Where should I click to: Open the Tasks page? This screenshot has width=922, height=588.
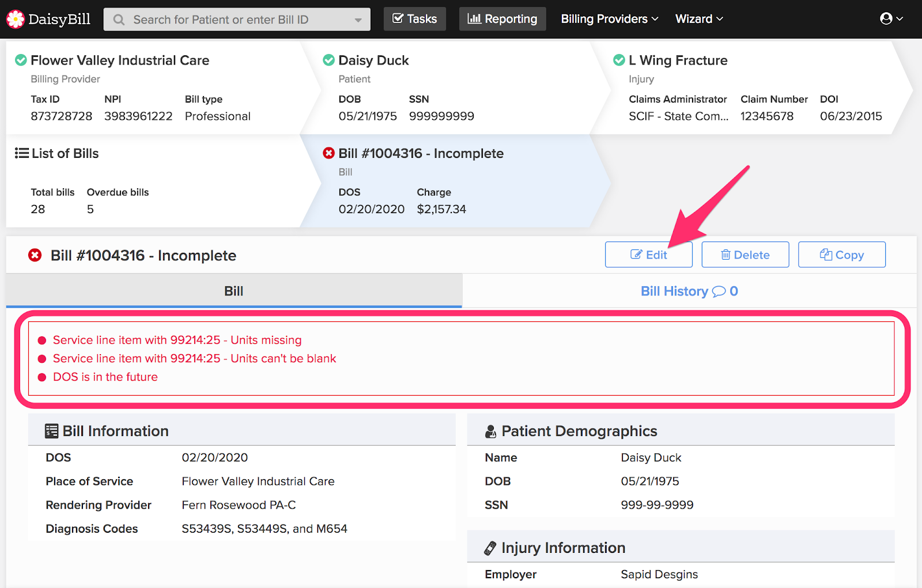click(x=414, y=19)
